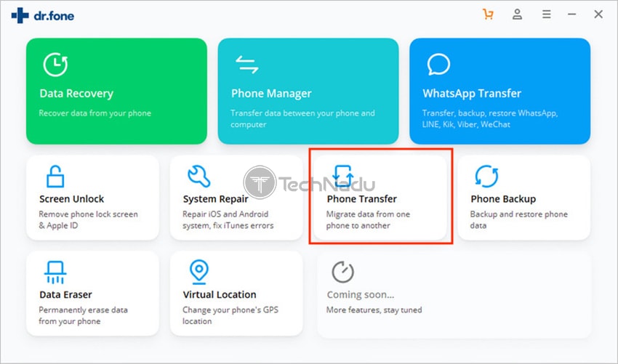Open the user account icon
Screen dimensions: 618x364
pyautogui.click(x=517, y=15)
